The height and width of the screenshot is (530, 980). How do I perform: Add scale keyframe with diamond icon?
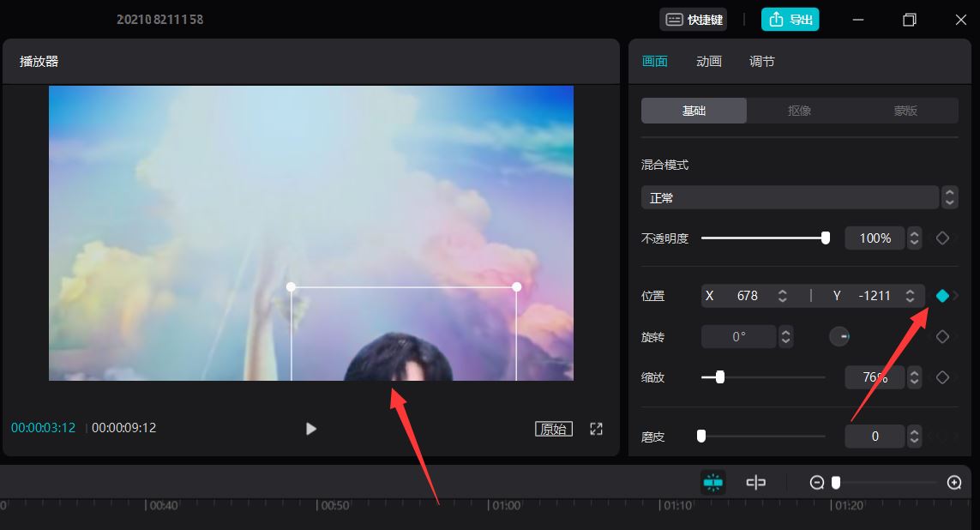pos(942,377)
